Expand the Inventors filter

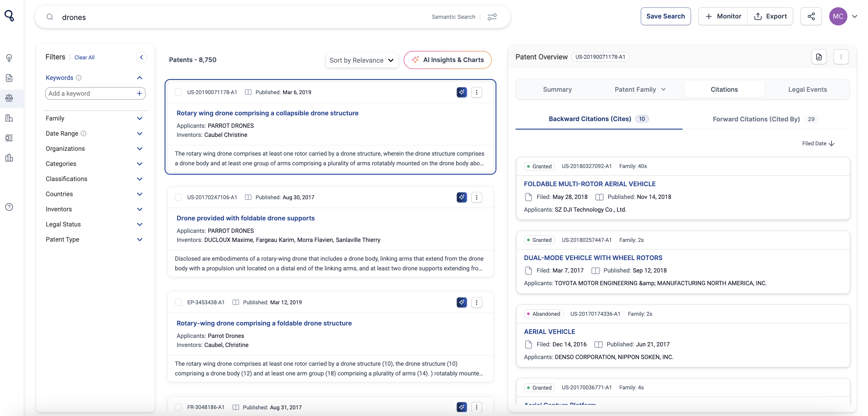(139, 209)
